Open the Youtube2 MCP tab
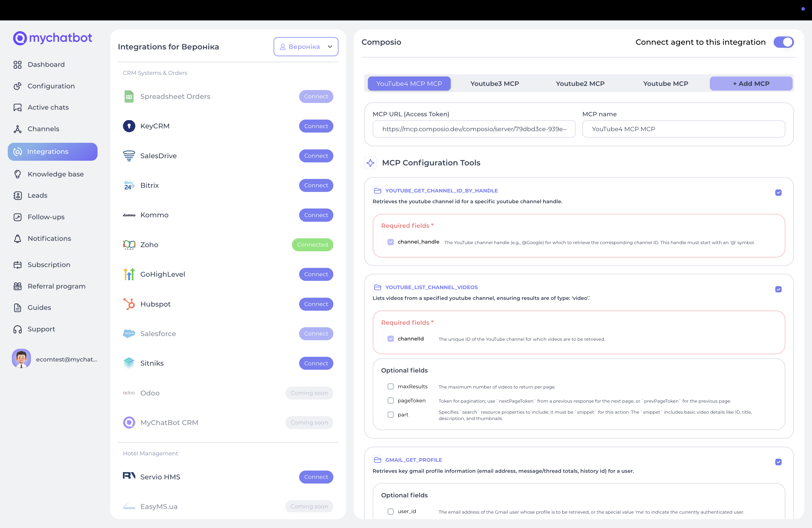The height and width of the screenshot is (528, 812). [580, 84]
